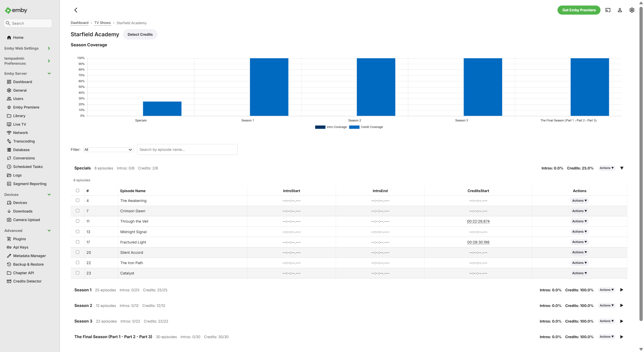Open Credits Detector in sidebar
Viewport: 644px width, 352px height.
(x=27, y=281)
